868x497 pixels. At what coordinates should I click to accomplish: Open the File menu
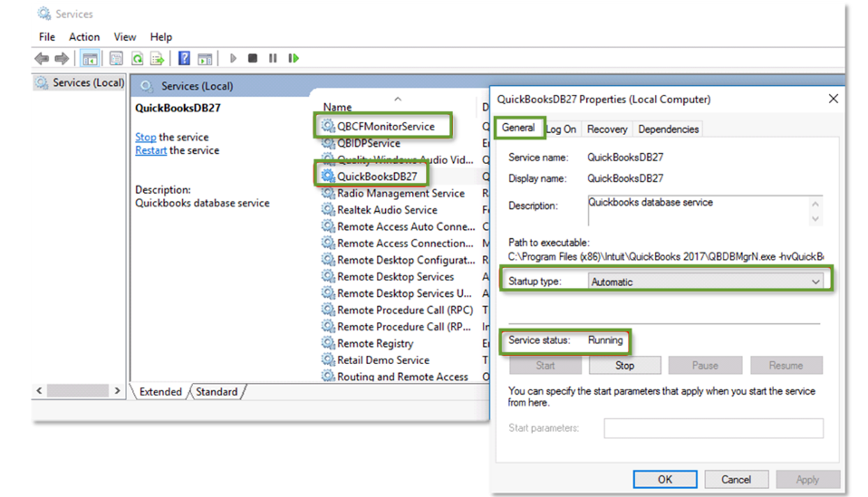click(47, 37)
